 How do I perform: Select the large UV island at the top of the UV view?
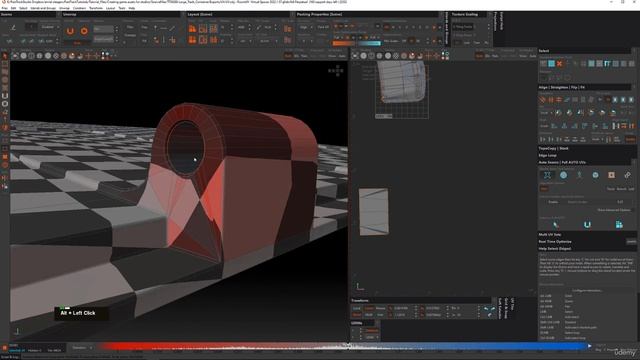point(403,82)
